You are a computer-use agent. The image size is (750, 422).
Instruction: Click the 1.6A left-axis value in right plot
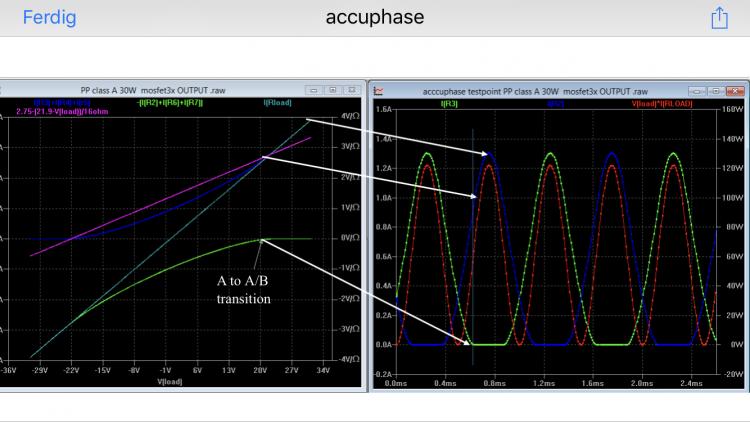click(384, 110)
